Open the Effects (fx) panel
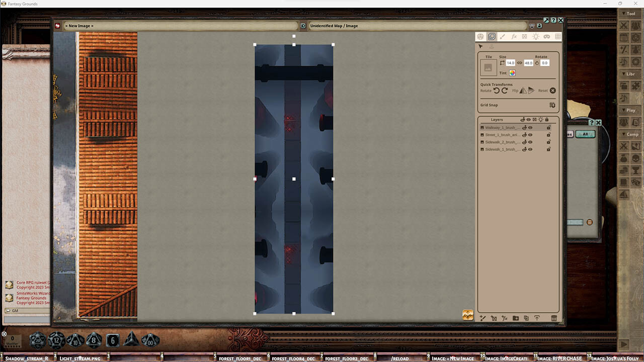 pyautogui.click(x=514, y=36)
